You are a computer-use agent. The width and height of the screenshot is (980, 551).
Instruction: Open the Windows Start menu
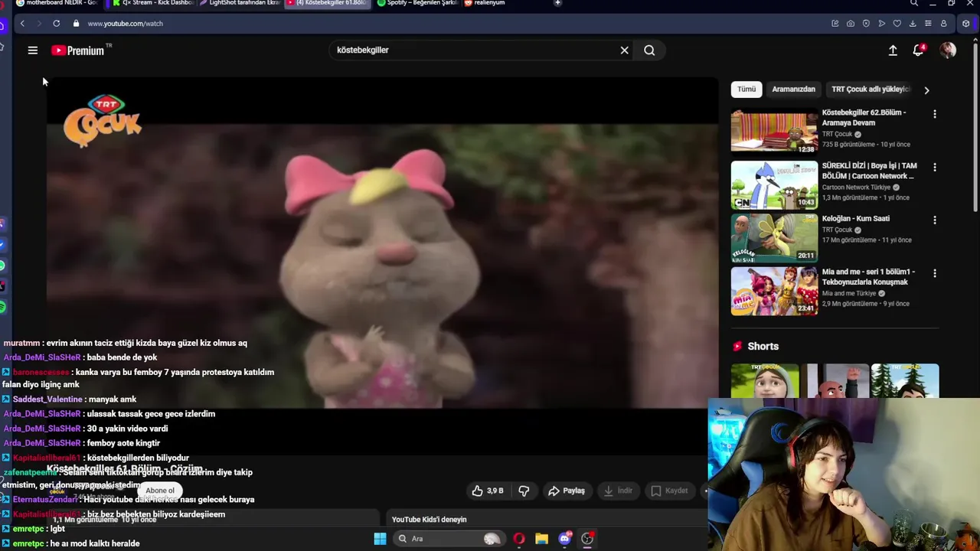(x=380, y=539)
